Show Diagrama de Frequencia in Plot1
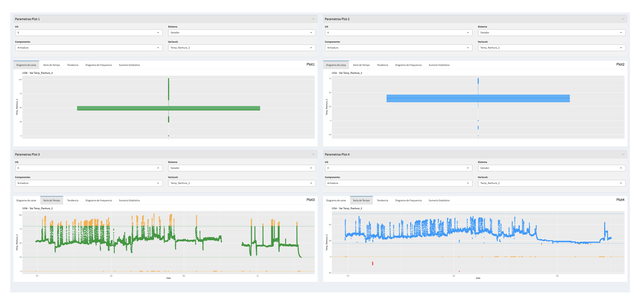Screen dimensions: 644x302 pos(98,65)
